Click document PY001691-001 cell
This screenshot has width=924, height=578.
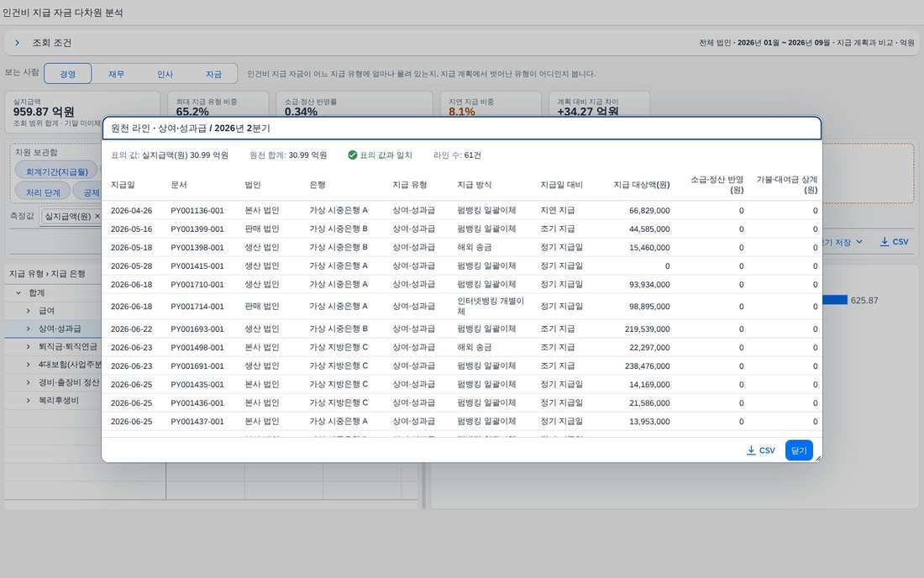pos(197,366)
